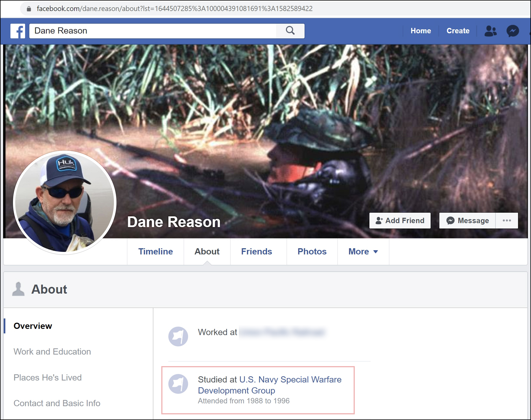Screen dimensions: 531x420
Task: Click the Facebook logo icon
Action: [18, 31]
